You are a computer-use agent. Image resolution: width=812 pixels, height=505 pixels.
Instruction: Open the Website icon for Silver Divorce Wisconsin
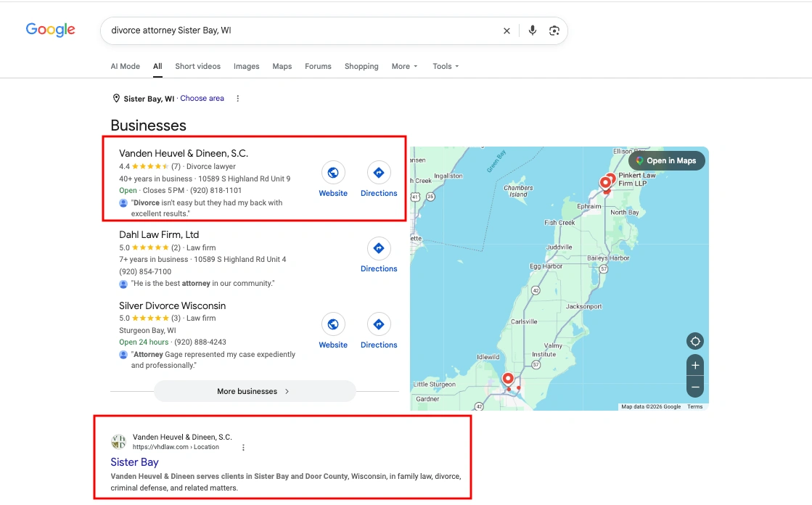333,324
